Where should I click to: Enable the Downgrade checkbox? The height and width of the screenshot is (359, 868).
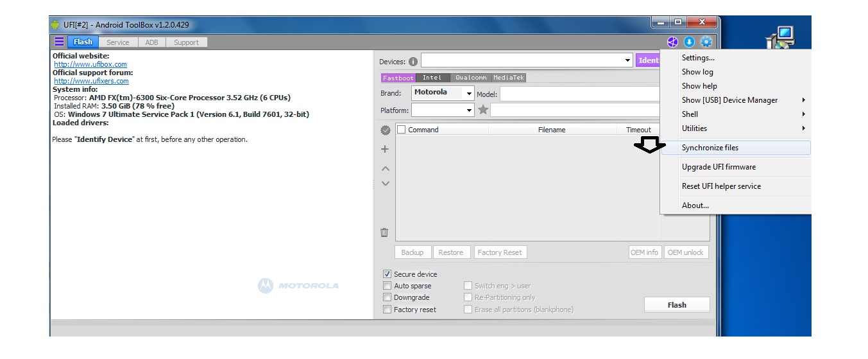click(387, 297)
